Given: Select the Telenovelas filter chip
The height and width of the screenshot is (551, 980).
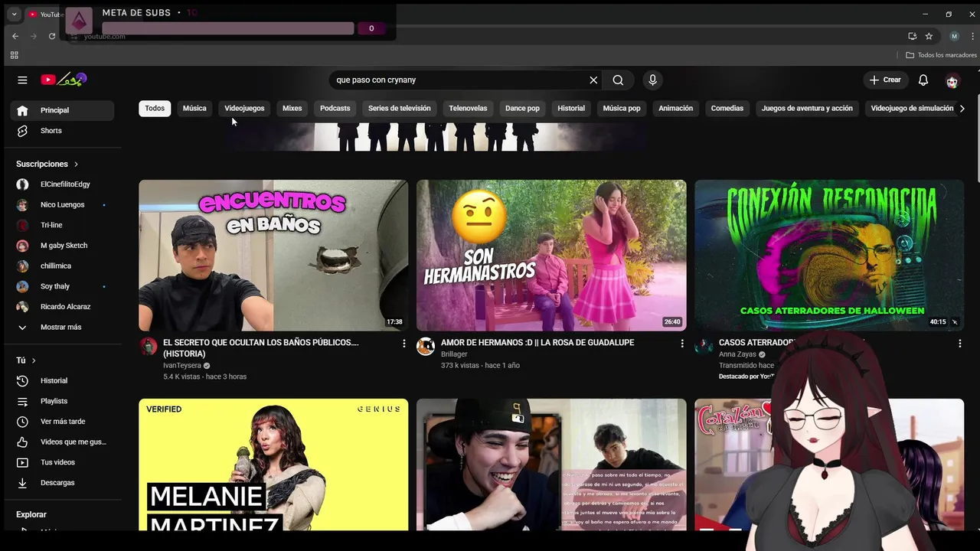Looking at the screenshot, I should pos(468,109).
